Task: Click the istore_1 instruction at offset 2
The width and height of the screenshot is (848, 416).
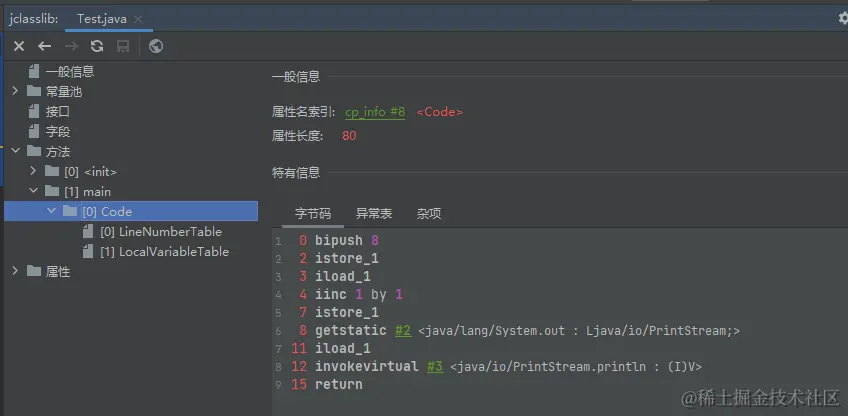Action: point(347,258)
